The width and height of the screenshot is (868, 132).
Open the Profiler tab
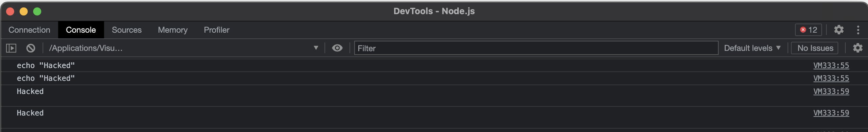coord(216,30)
